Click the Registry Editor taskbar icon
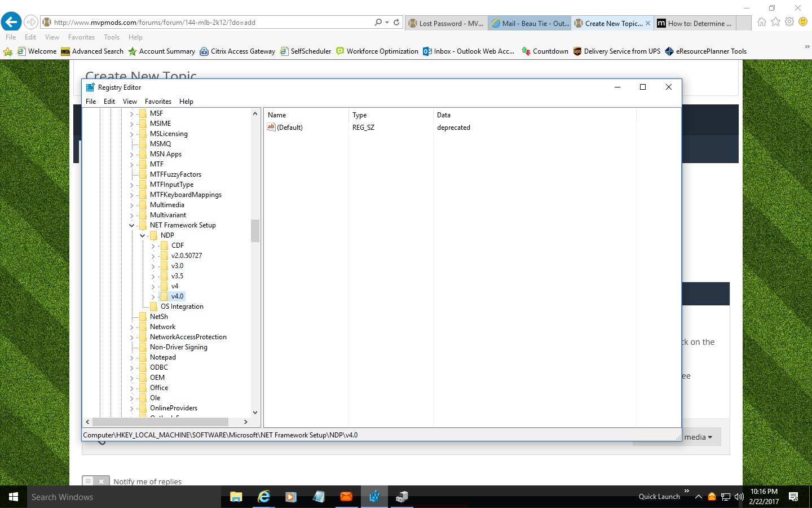Image resolution: width=812 pixels, height=508 pixels. 374,497
